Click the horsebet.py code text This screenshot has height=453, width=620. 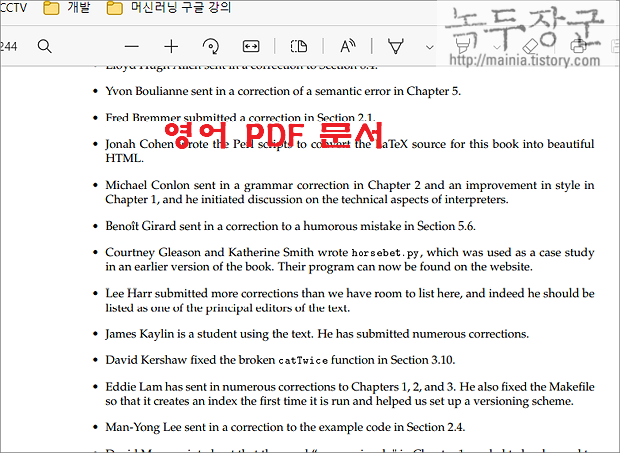coord(385,253)
